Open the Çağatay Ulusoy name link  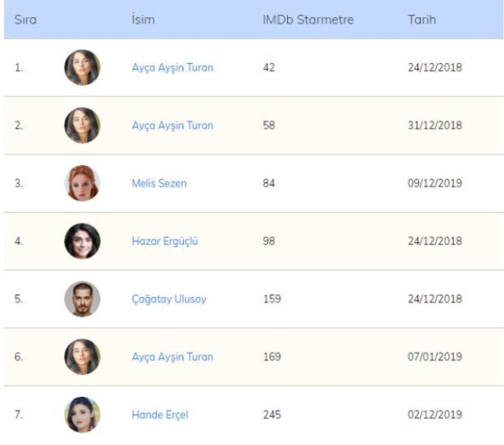169,299
